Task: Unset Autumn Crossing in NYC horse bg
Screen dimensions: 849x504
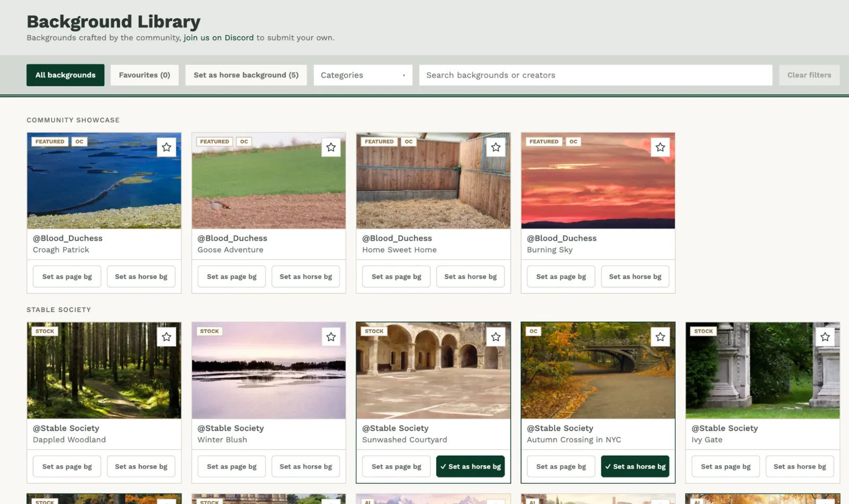Action: pos(635,466)
